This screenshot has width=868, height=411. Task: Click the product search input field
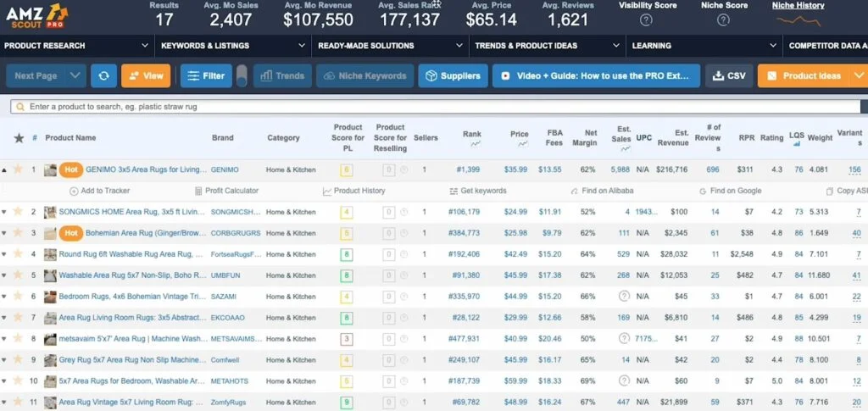[x=435, y=107]
